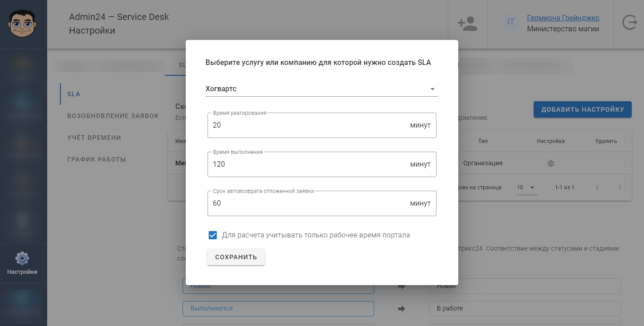Click the Время реагирования input field

coord(322,125)
